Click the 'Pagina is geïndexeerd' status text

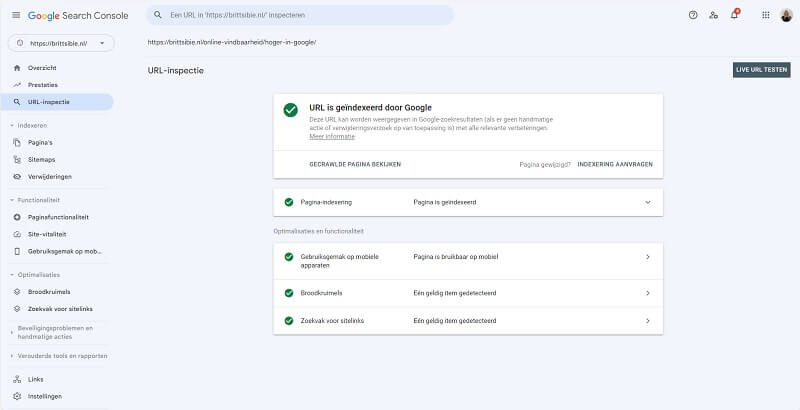tap(445, 202)
